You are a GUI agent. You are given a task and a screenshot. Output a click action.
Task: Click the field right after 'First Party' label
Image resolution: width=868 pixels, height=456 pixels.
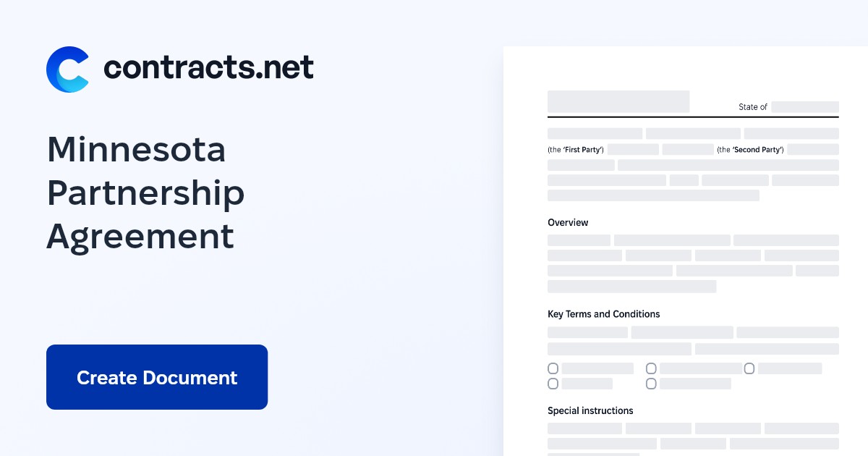click(x=633, y=149)
